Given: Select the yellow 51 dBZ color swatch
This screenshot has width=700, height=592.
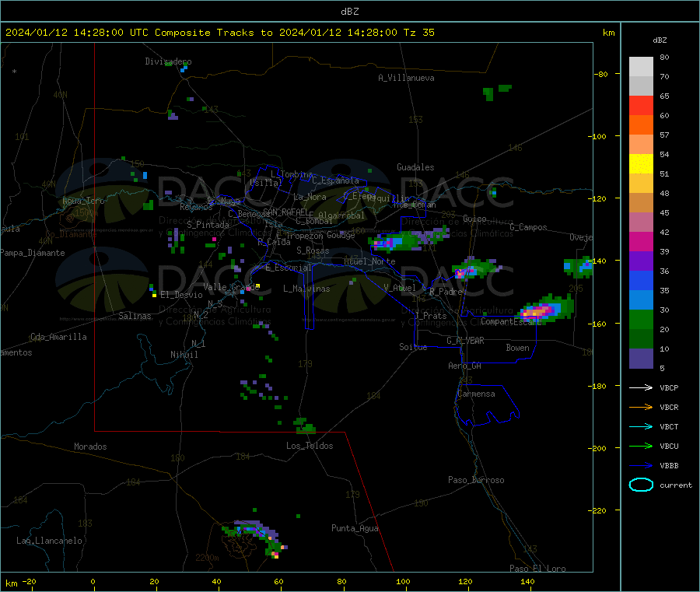Looking at the screenshot, I should pos(641,164).
